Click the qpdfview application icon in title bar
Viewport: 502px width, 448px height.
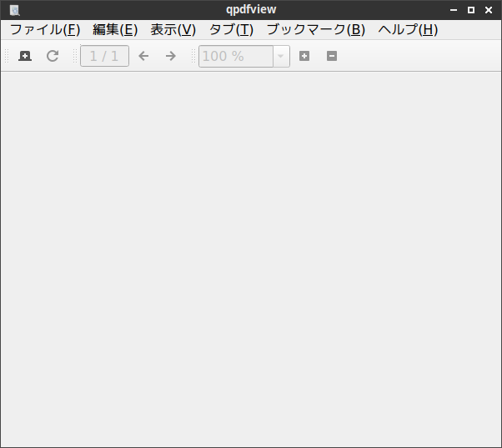point(15,10)
